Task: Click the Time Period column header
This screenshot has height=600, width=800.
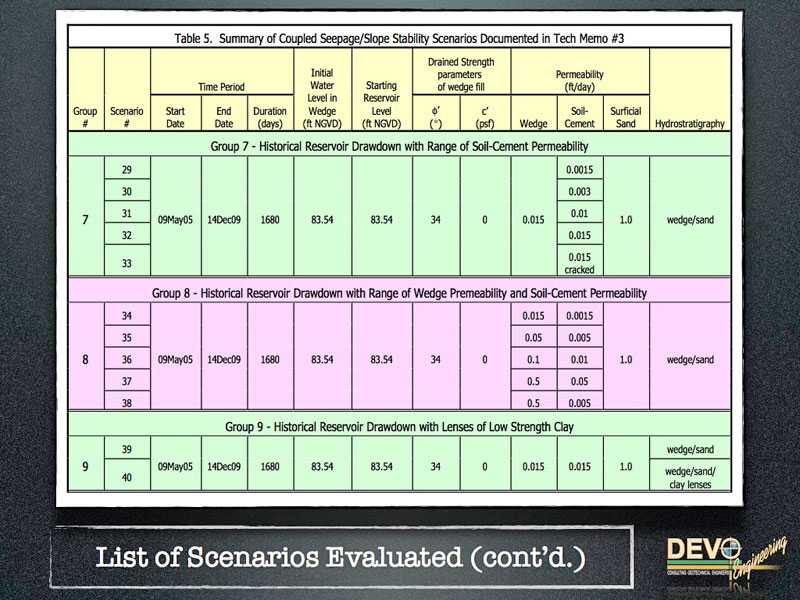Action: coord(221,87)
